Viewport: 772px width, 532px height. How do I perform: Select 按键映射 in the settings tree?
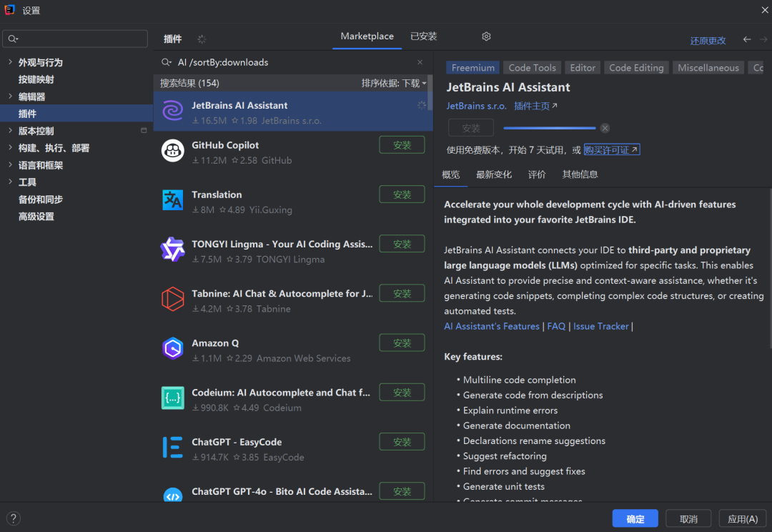click(36, 79)
